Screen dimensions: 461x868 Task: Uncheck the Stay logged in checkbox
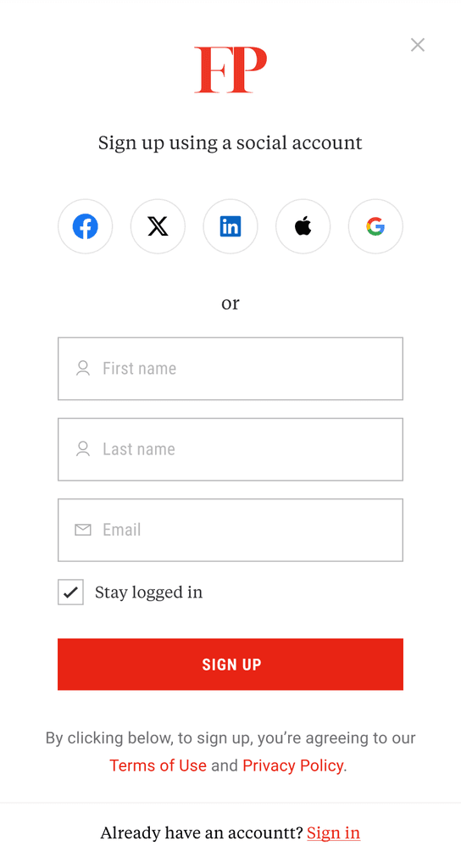pos(71,593)
